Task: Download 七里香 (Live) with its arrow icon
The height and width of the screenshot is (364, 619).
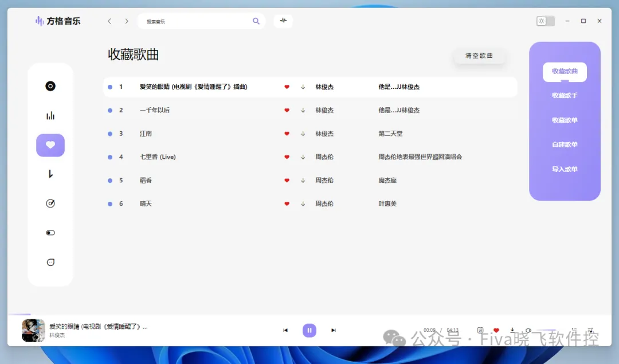Action: click(303, 156)
